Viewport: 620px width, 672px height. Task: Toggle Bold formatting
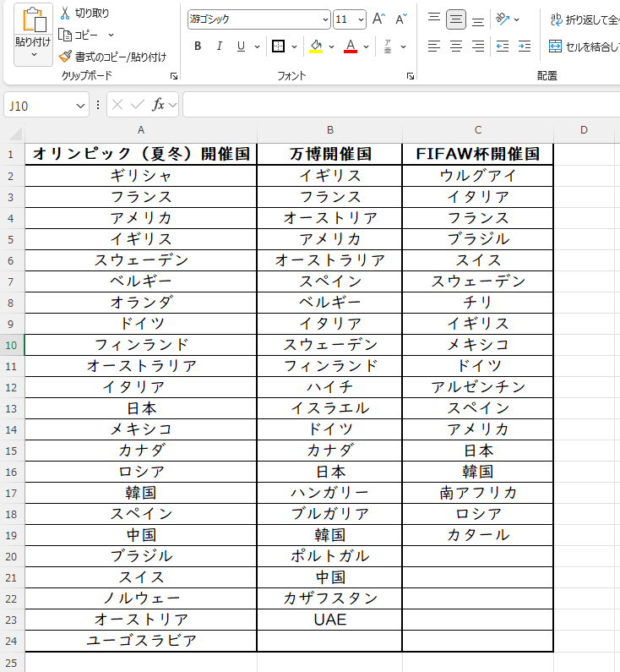198,46
